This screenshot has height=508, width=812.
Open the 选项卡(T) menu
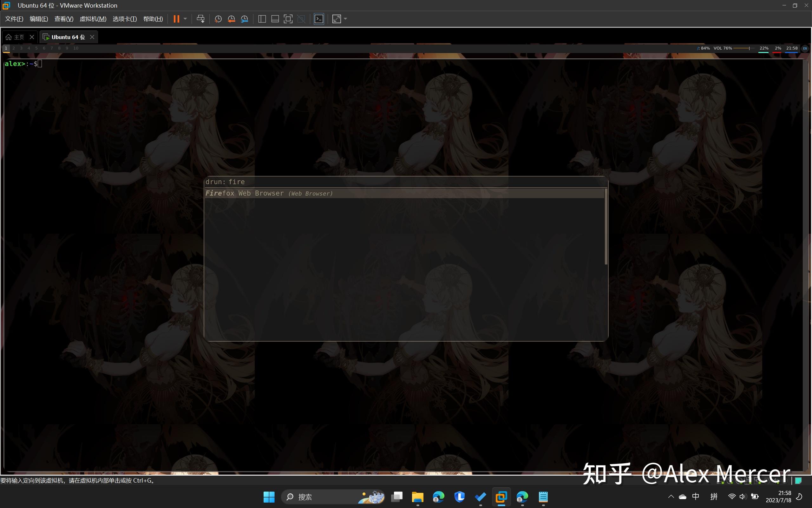[x=124, y=19]
